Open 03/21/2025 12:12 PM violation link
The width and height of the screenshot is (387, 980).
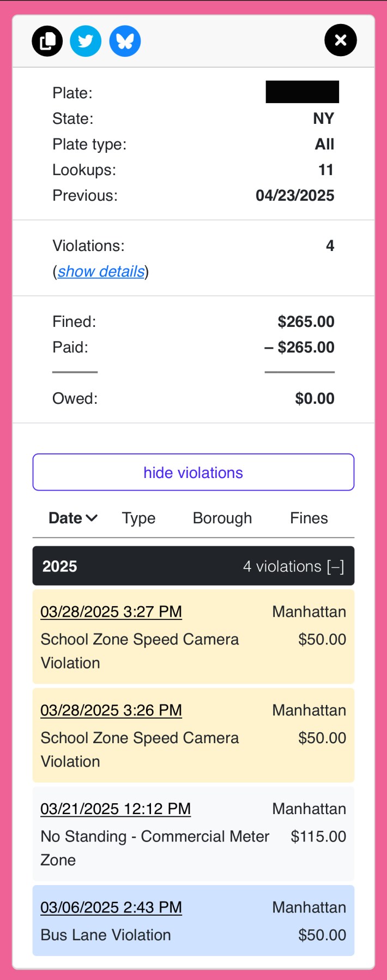tap(116, 809)
